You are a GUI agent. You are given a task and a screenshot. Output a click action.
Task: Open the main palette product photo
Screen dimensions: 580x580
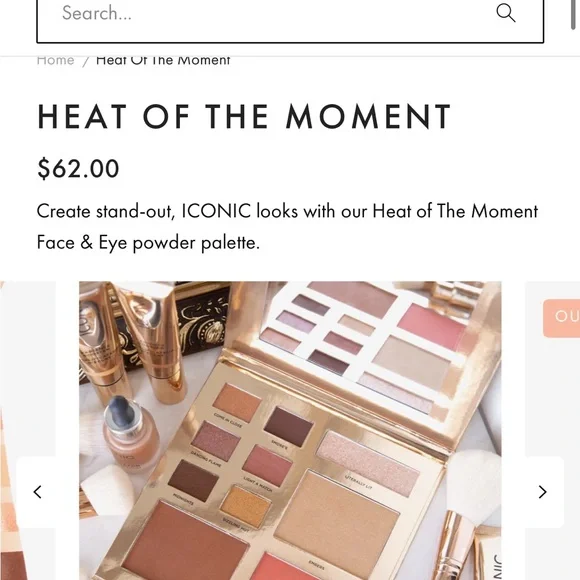click(290, 431)
